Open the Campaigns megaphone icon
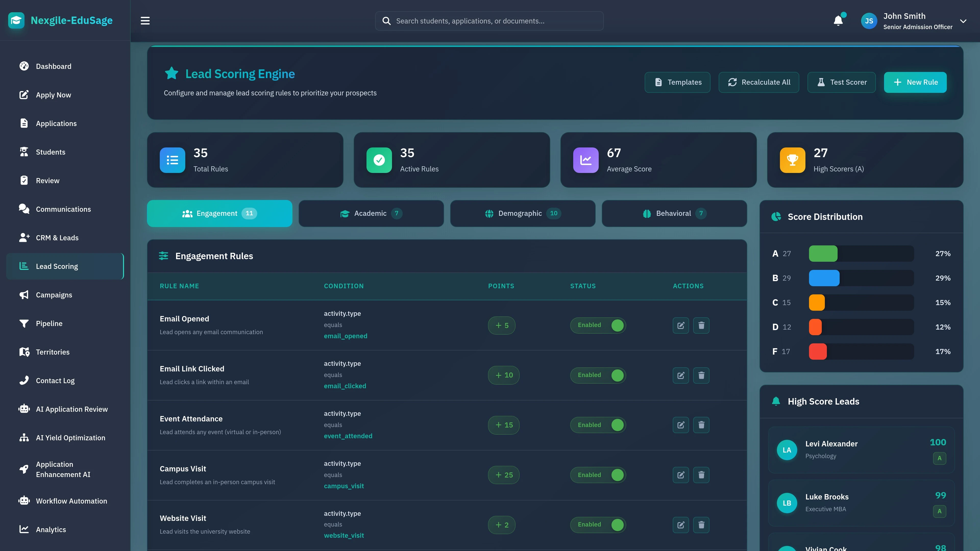This screenshot has width=980, height=551. (24, 295)
